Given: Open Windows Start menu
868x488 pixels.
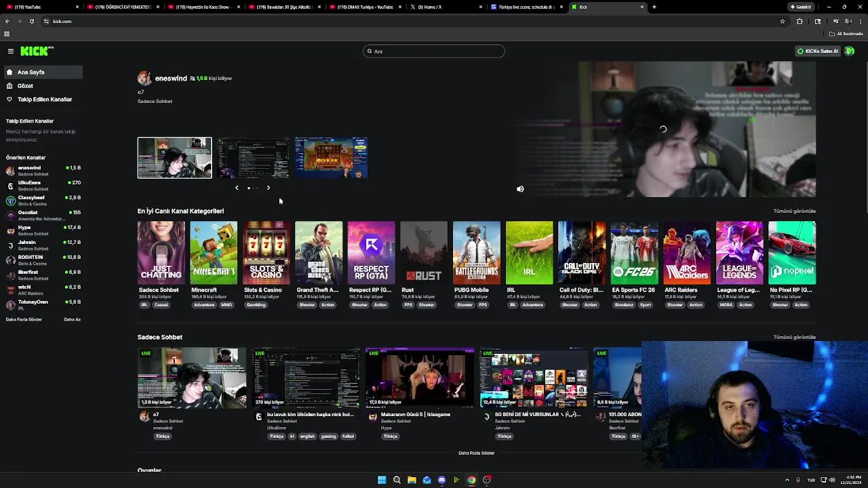Looking at the screenshot, I should (x=382, y=480).
